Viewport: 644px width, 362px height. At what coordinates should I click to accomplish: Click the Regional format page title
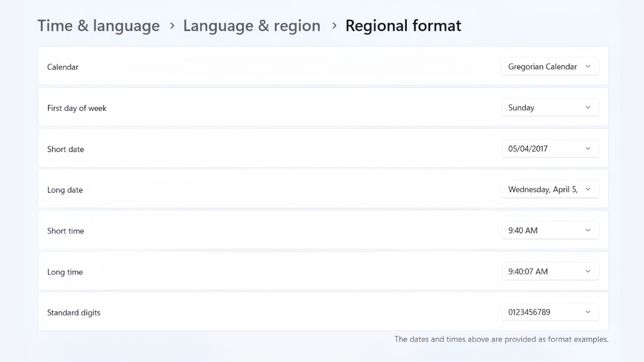[x=403, y=26]
